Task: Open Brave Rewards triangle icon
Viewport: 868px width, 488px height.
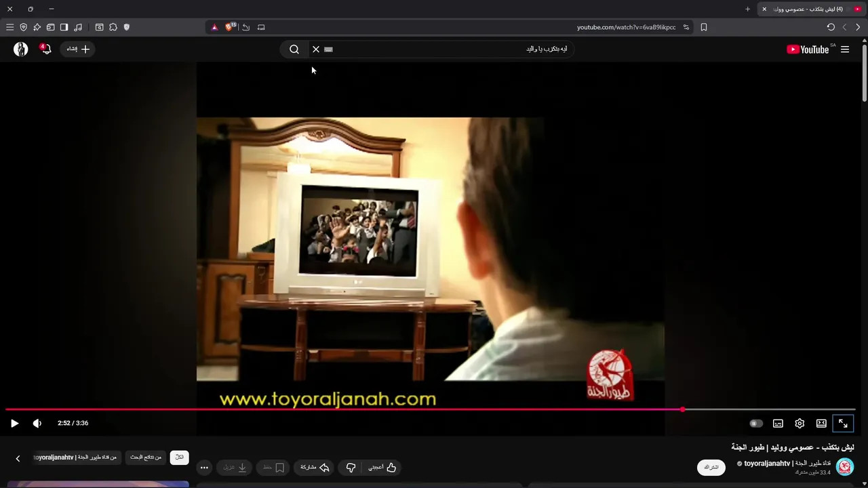Action: pos(214,27)
